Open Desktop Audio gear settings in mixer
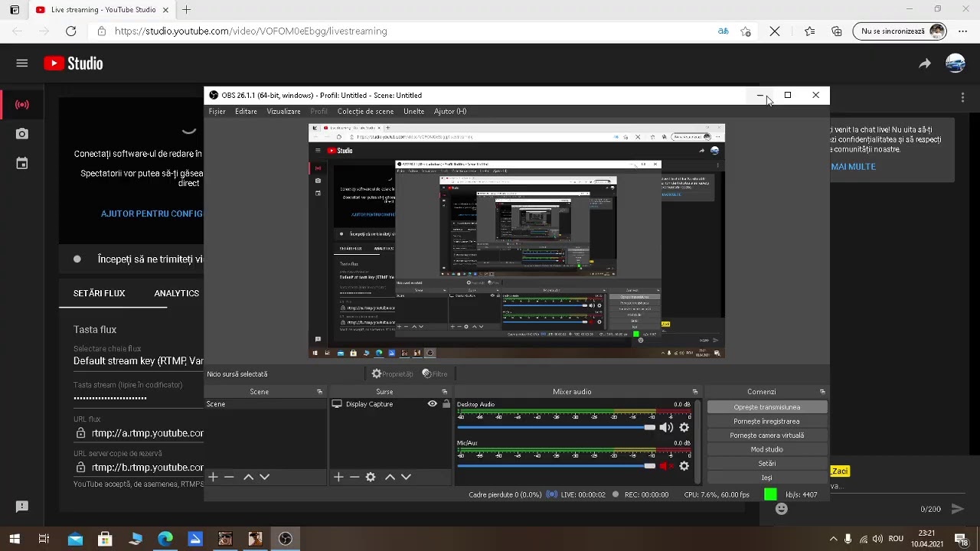The width and height of the screenshot is (980, 551). [684, 427]
